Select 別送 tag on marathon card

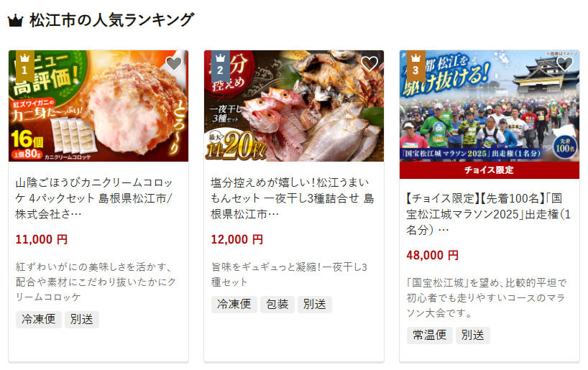[x=473, y=335]
